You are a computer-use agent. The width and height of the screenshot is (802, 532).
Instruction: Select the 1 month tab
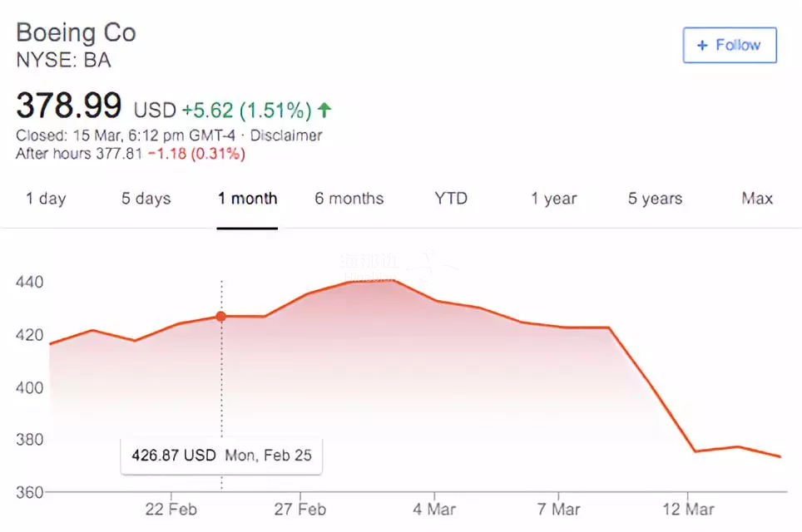[x=247, y=199]
